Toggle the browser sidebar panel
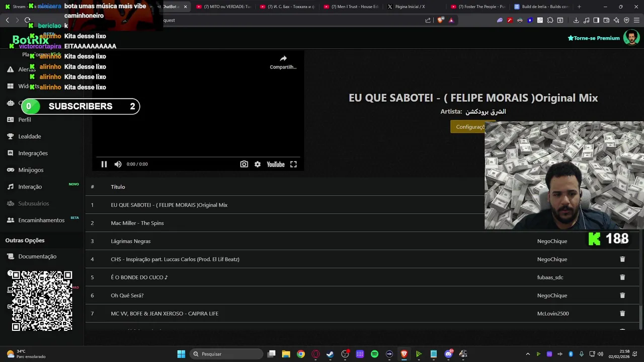 point(596,20)
